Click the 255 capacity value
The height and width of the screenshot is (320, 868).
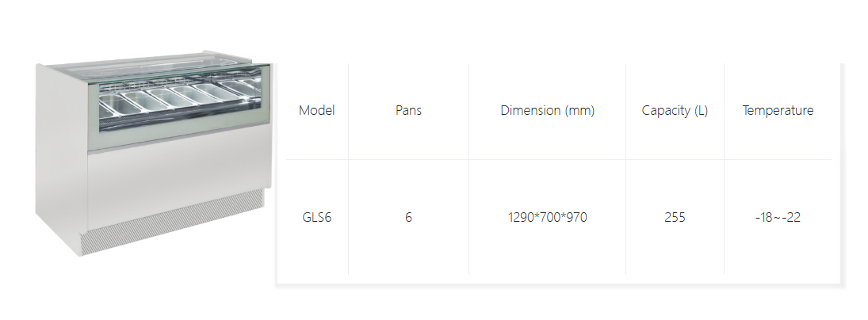(675, 217)
